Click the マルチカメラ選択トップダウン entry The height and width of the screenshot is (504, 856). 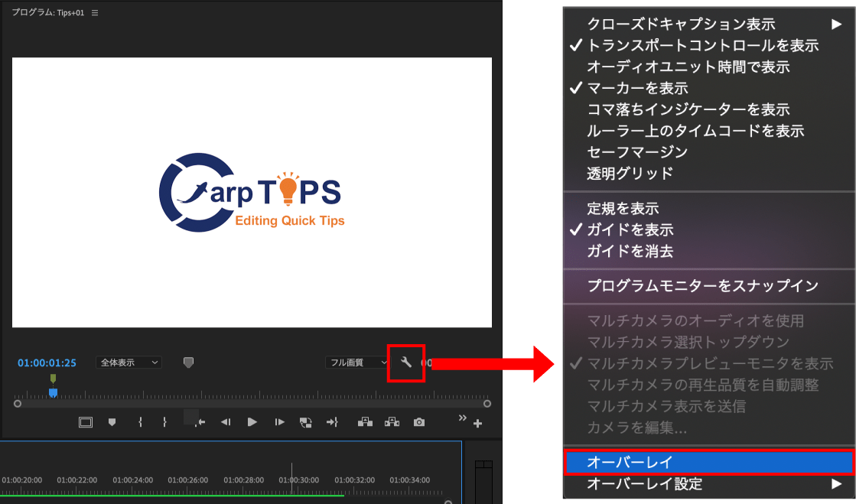click(708, 342)
